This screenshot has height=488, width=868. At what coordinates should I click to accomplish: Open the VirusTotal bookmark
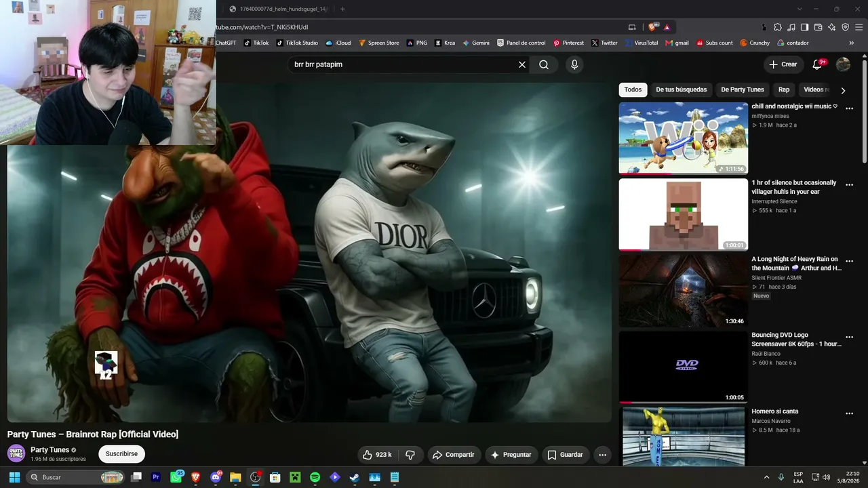(x=641, y=43)
